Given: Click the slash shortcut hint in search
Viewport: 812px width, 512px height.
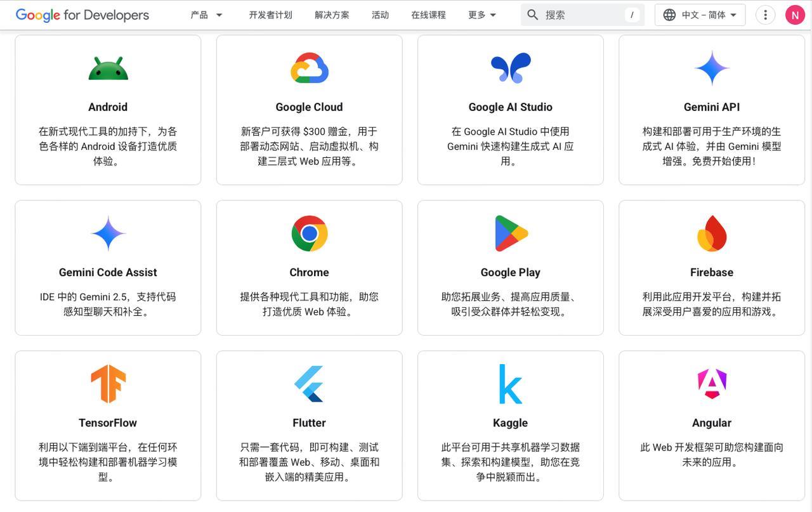Looking at the screenshot, I should 632,15.
